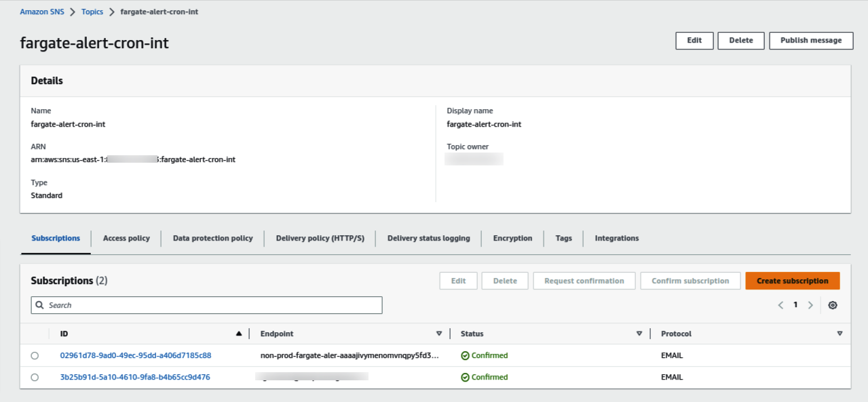
Task: Open the Protocol column filter dropdown
Action: point(839,333)
